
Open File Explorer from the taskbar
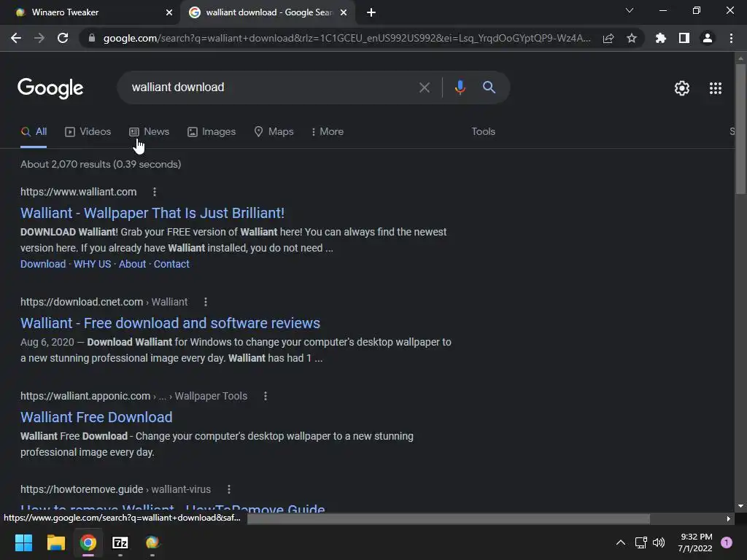55,542
